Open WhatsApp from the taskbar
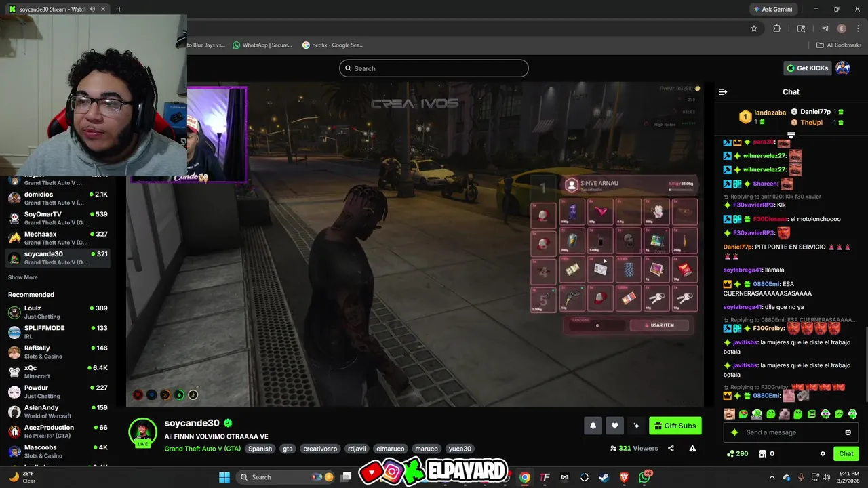The width and height of the screenshot is (868, 488). pyautogui.click(x=644, y=477)
